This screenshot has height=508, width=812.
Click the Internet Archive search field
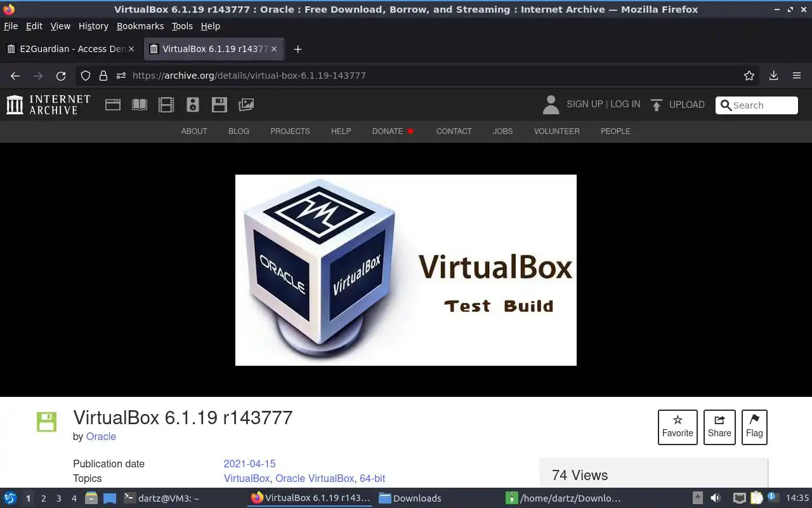757,105
